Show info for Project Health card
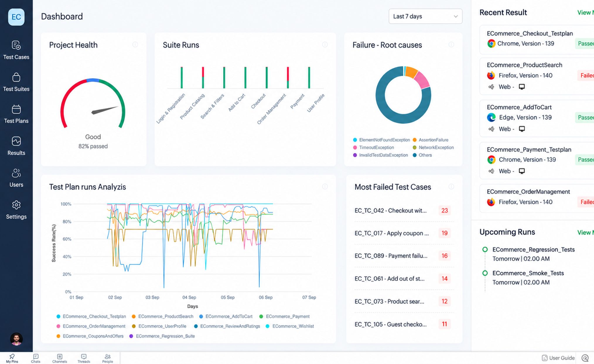This screenshot has height=364, width=594. [x=135, y=45]
